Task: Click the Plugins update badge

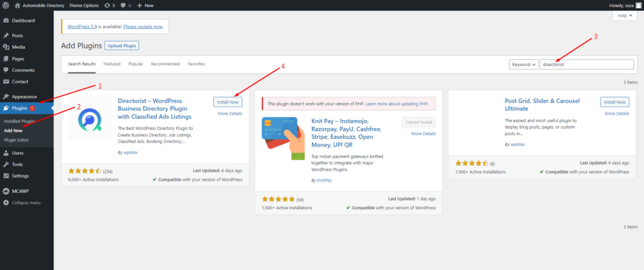Action: point(32,109)
